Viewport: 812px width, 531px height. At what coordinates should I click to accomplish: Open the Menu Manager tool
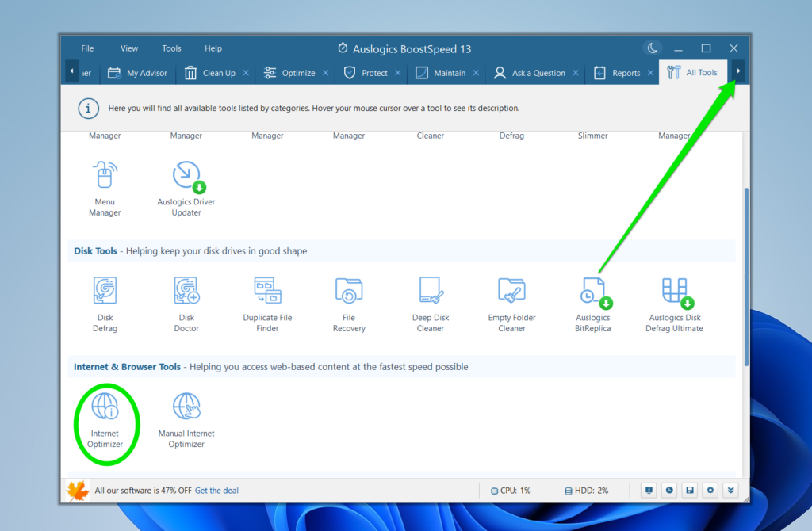coord(105,187)
